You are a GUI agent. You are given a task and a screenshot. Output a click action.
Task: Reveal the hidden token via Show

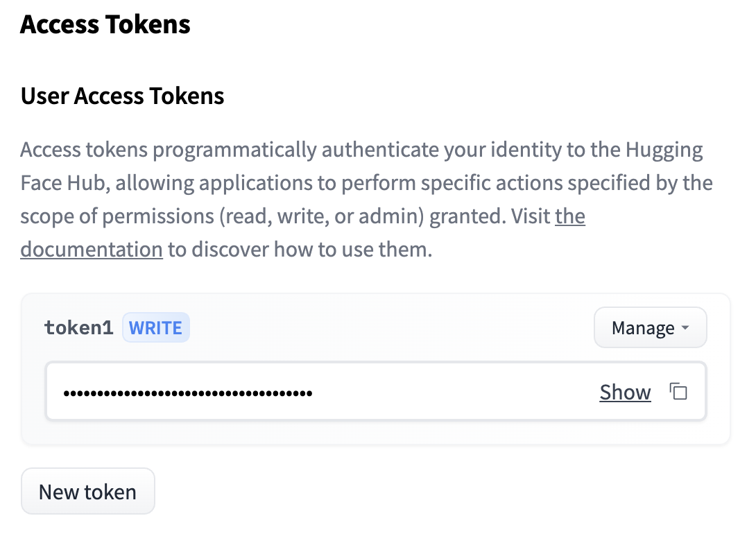(x=625, y=392)
